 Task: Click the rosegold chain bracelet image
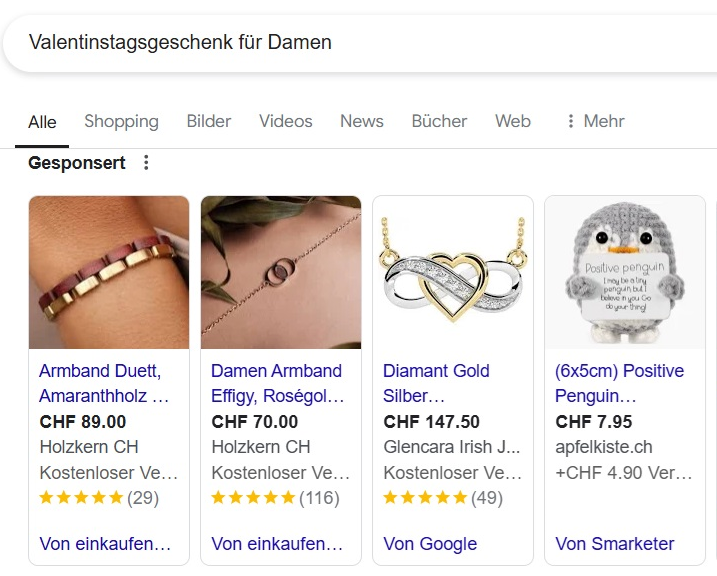[x=281, y=272]
